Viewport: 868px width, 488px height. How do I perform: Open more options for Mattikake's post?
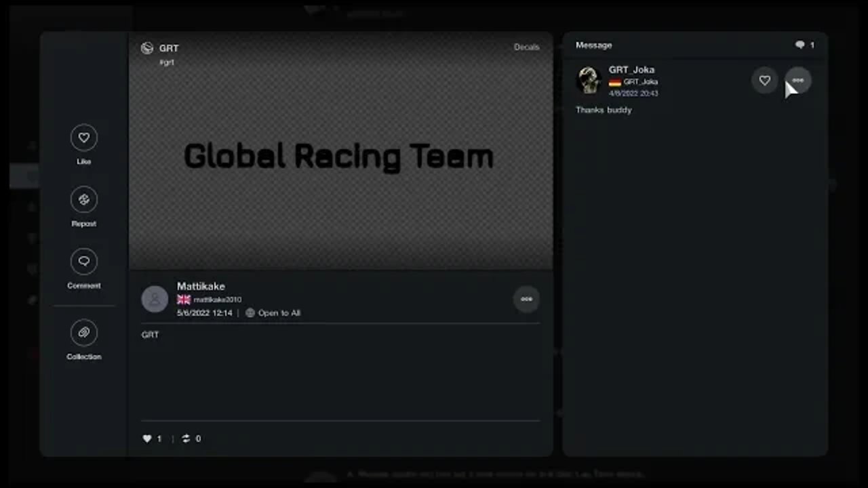point(526,299)
